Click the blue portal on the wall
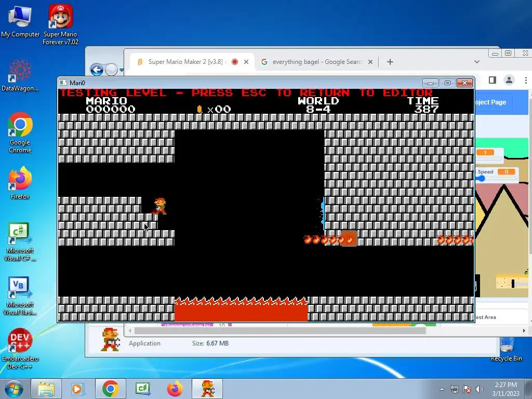This screenshot has height=399, width=532. point(323,214)
